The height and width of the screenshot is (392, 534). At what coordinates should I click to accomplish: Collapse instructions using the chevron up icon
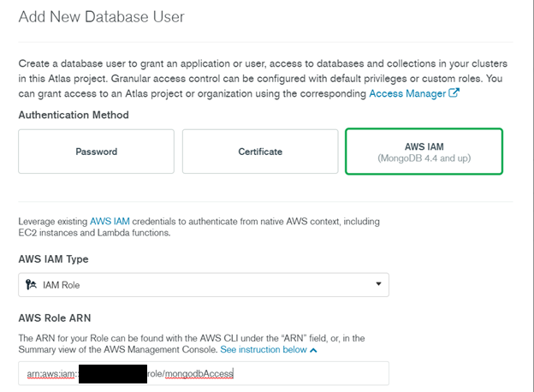click(x=313, y=351)
